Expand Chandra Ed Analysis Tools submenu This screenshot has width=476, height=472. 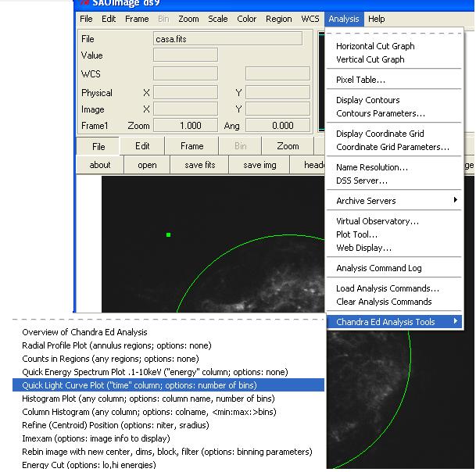(x=394, y=322)
